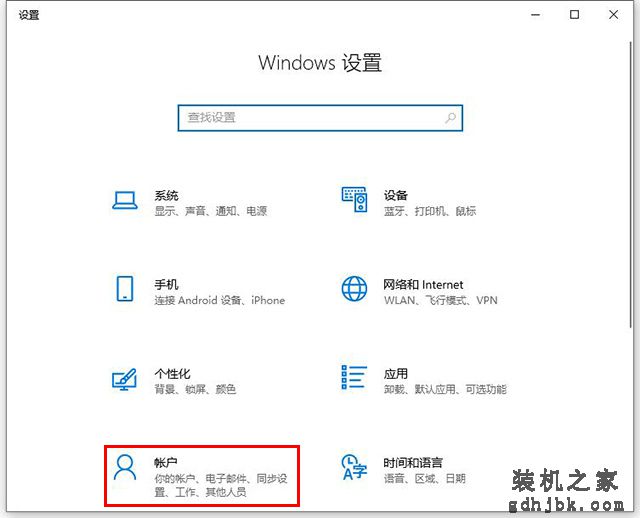Select the 时间和语言 category title
640x518 pixels.
click(413, 462)
